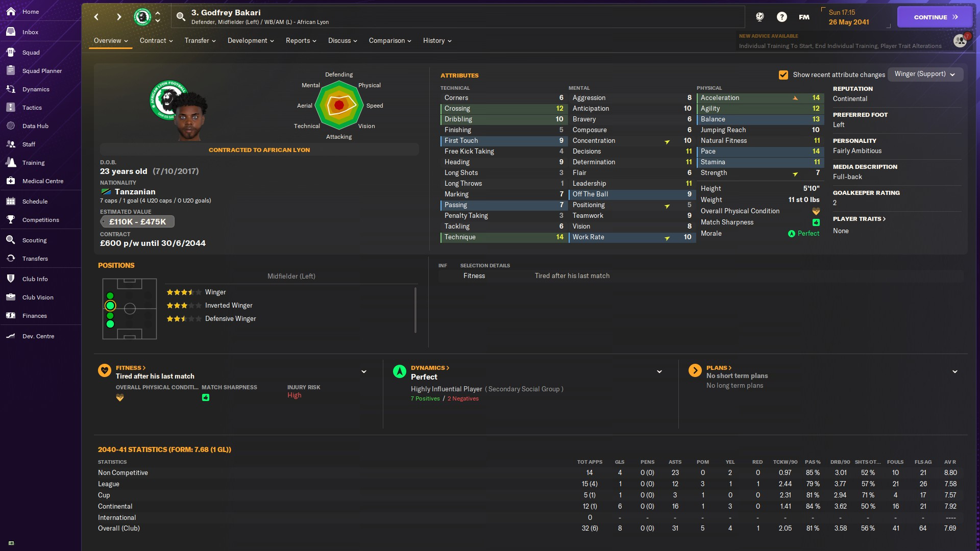
Task: Open the Contract tab menu
Action: click(x=156, y=41)
